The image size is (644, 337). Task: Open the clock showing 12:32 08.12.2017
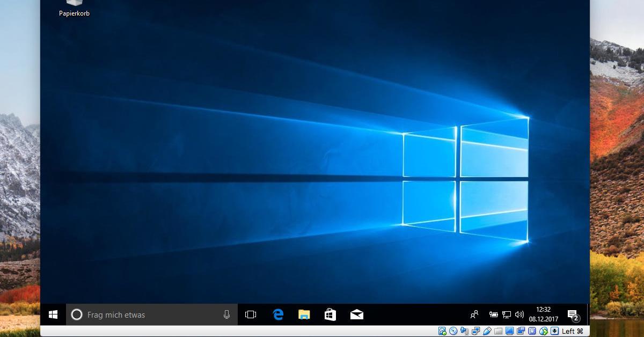click(544, 314)
